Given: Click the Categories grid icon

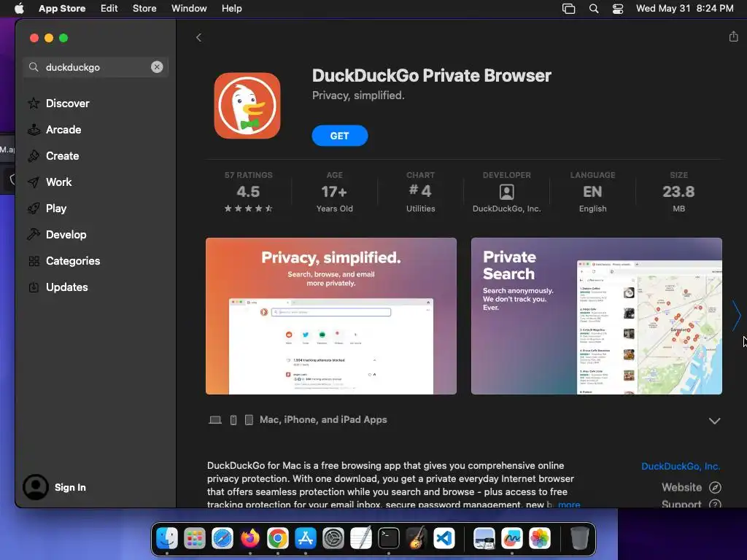Looking at the screenshot, I should pyautogui.click(x=34, y=261).
